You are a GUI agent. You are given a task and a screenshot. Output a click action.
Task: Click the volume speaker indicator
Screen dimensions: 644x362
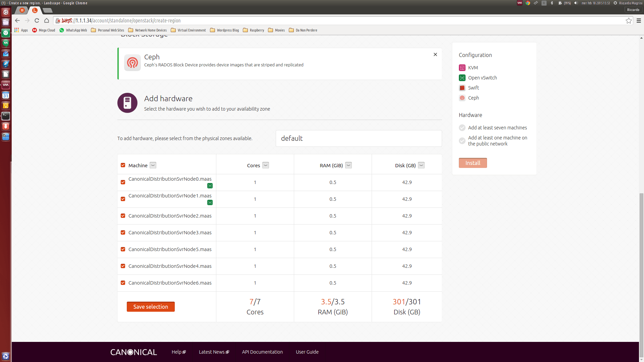[576, 3]
